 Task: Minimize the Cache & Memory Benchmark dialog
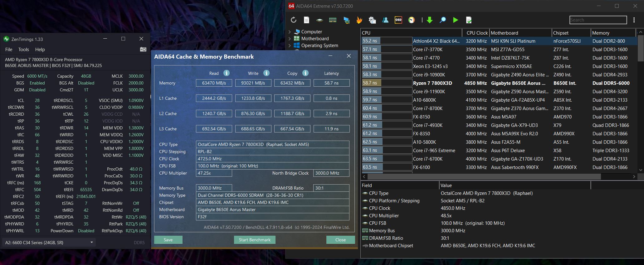pos(330,56)
